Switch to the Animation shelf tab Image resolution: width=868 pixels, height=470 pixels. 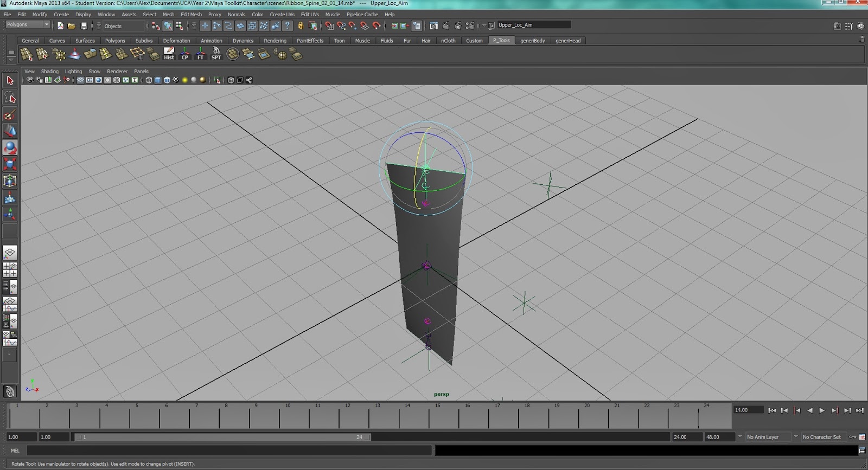coord(211,41)
